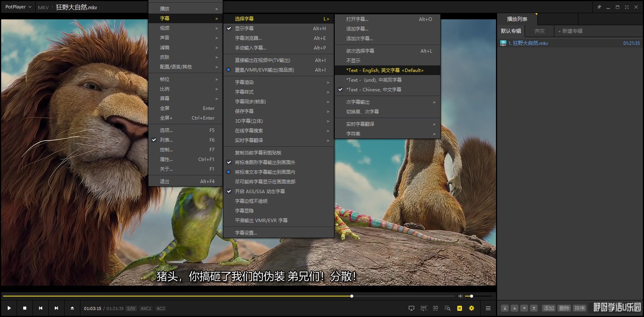Click 添加 button in playlist
This screenshot has height=317, width=644.
[x=549, y=308]
